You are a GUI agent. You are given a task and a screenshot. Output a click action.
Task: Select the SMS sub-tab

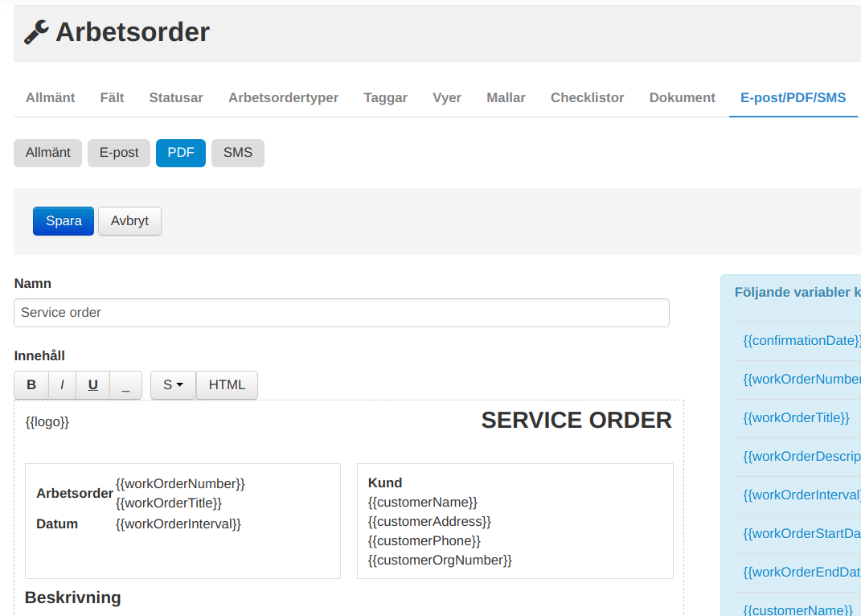tap(237, 153)
